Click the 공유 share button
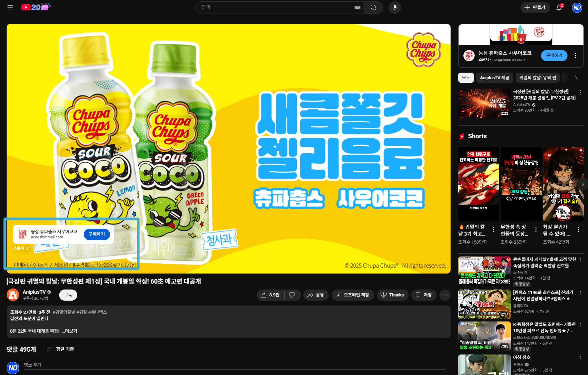Viewport: 588px width, 375px height. pyautogui.click(x=316, y=295)
